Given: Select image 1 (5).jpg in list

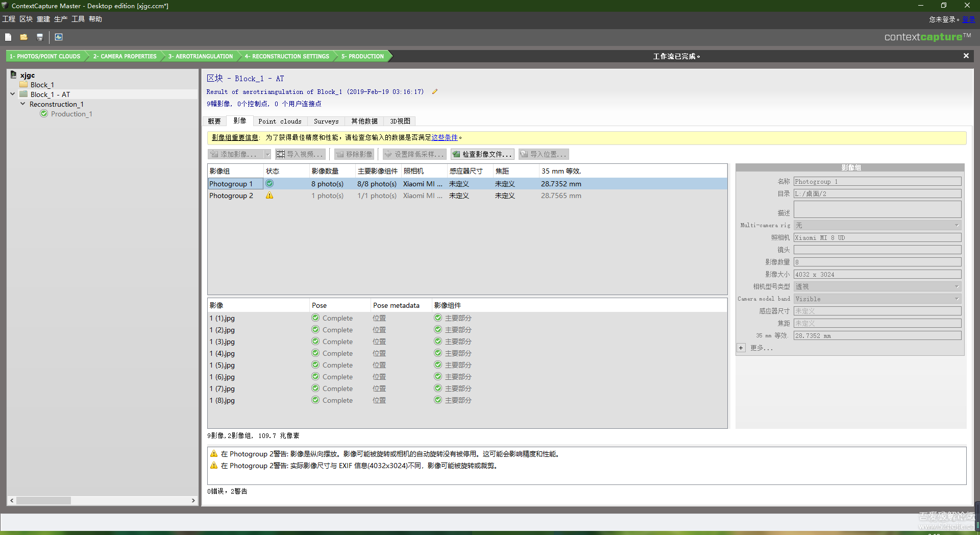Looking at the screenshot, I should click(222, 365).
